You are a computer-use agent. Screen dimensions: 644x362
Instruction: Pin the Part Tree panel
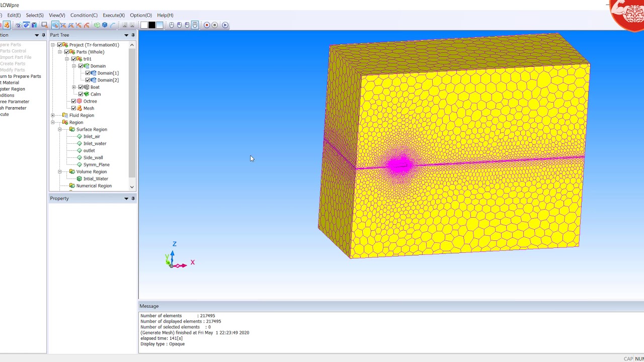coord(133,35)
